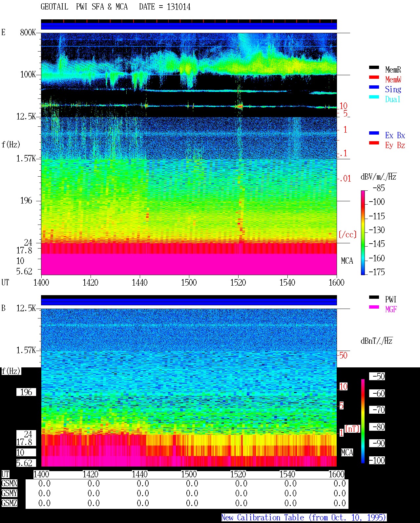Viewport: 420px width, 523px height.
Task: Click the red [/cc] density unit label
Action: click(x=347, y=234)
